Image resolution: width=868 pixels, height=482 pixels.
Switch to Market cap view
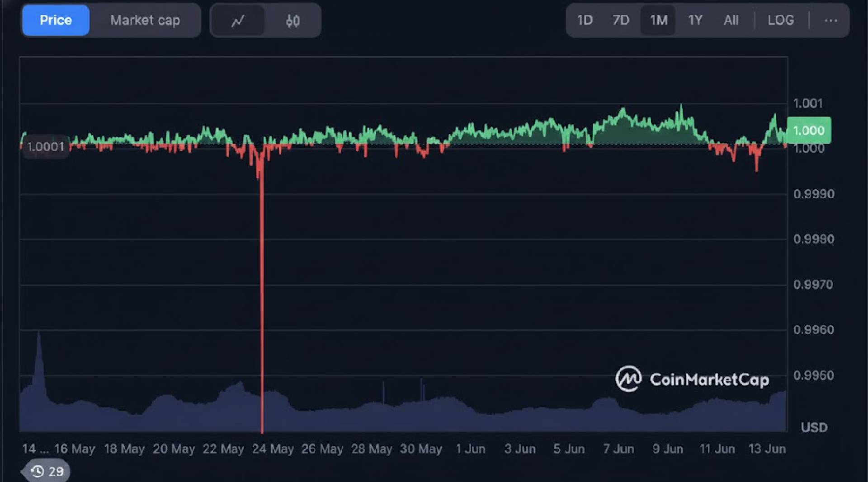[x=144, y=20]
